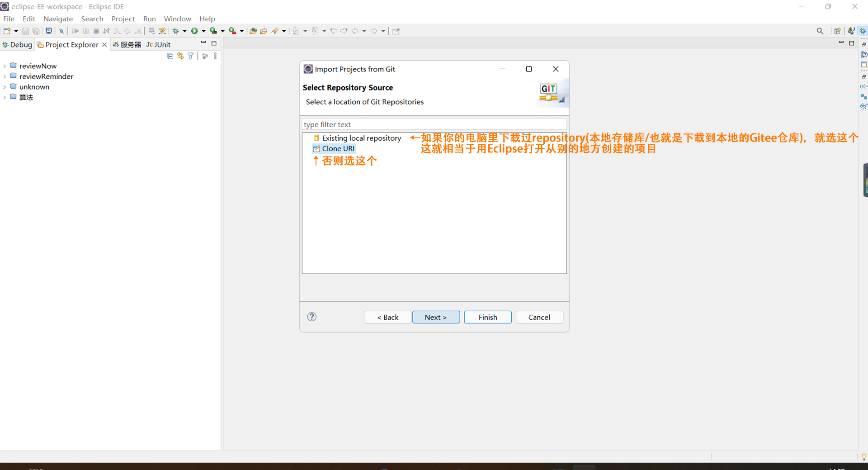Click the Next button in the dialog
This screenshot has height=470, width=868.
435,317
